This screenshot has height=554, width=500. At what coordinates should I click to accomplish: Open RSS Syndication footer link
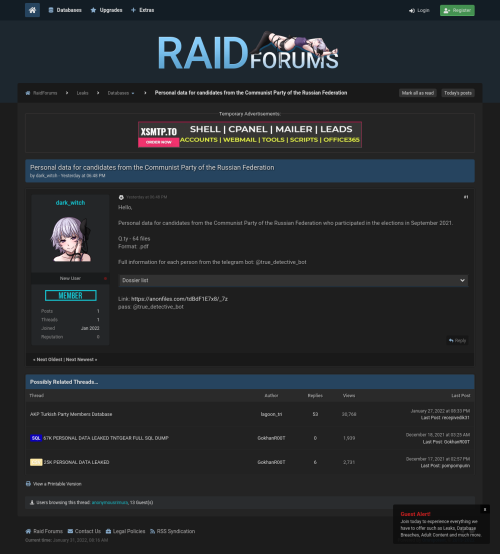click(176, 531)
